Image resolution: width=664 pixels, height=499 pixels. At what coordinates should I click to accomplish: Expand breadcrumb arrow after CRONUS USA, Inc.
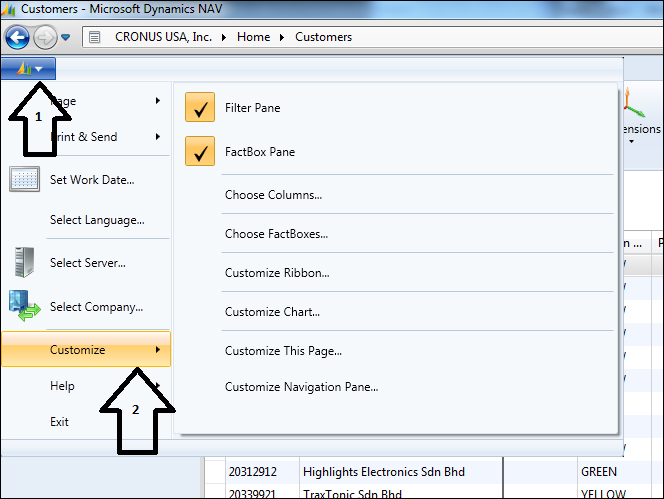[224, 38]
